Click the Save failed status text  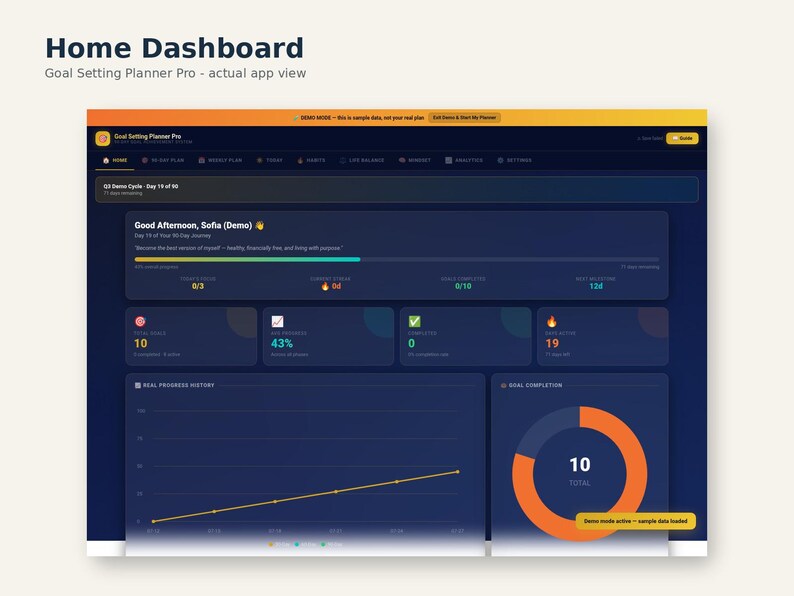tap(650, 138)
